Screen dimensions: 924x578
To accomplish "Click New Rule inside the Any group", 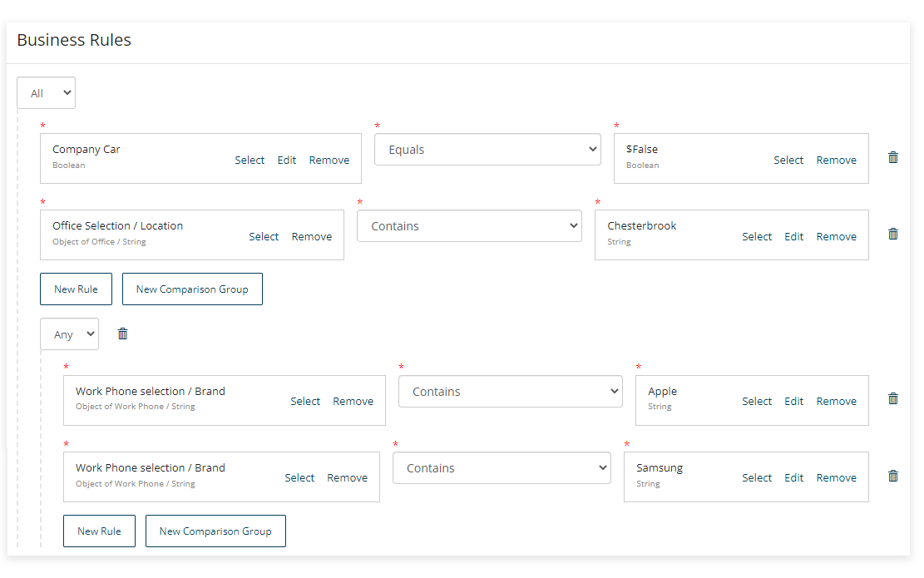I will pos(99,531).
